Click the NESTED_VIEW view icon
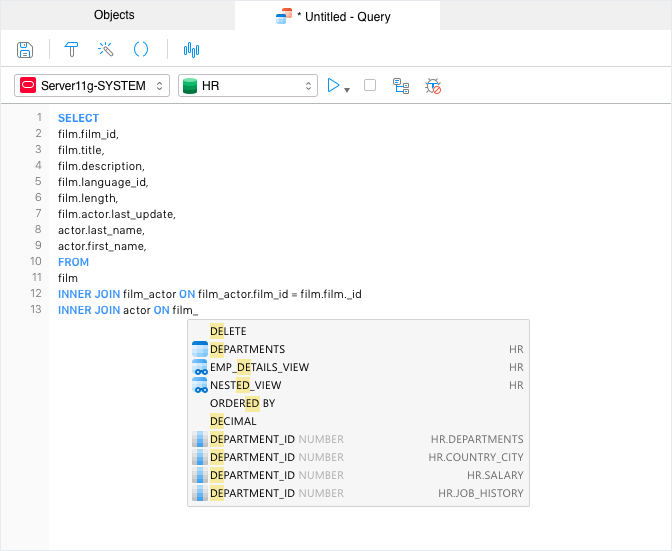Screen dimensions: 672x551 pyautogui.click(x=200, y=385)
